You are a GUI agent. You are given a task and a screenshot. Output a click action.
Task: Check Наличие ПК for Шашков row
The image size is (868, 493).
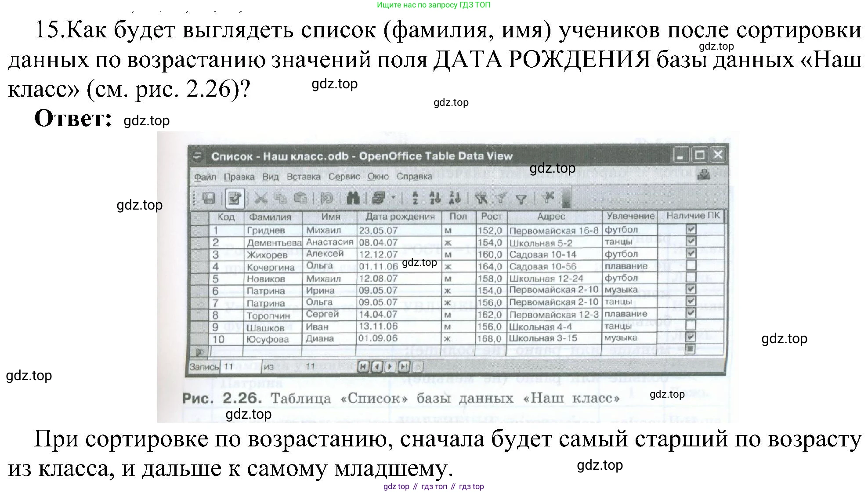(691, 325)
